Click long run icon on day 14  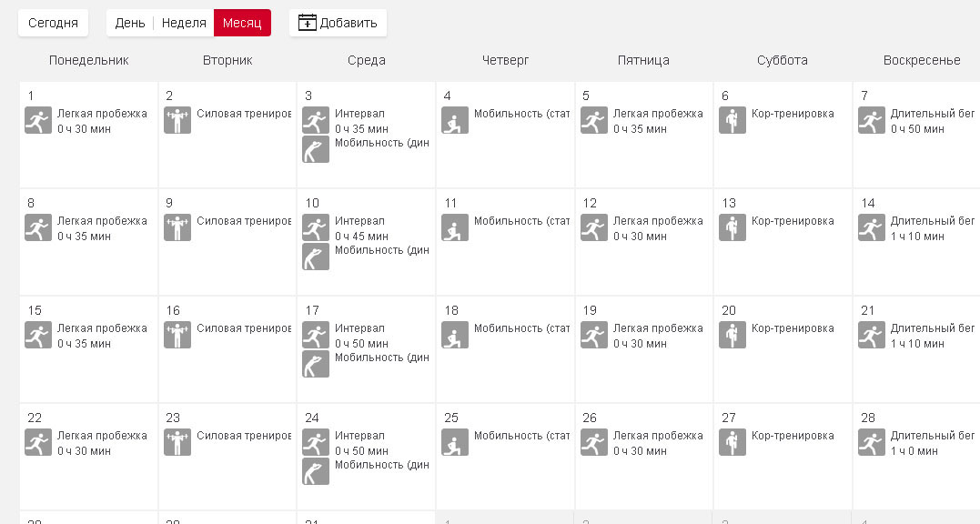click(x=872, y=228)
